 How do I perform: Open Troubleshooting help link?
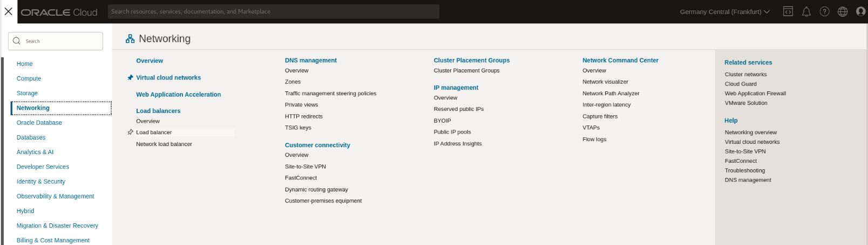click(x=745, y=170)
